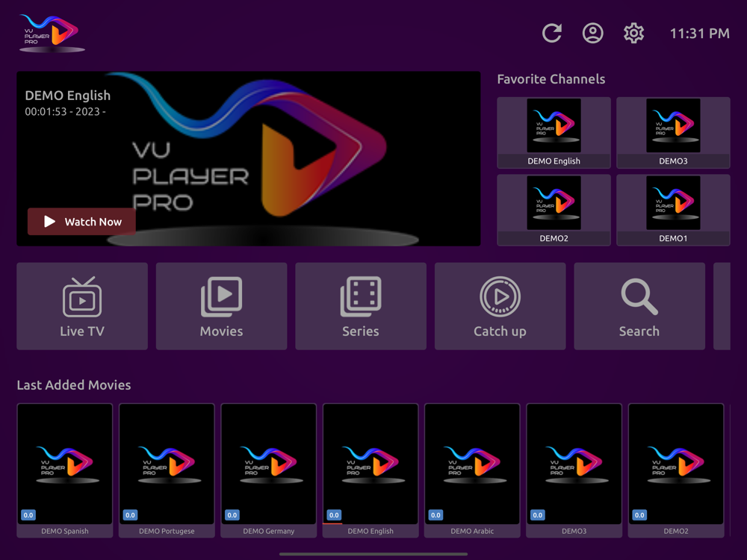Image resolution: width=747 pixels, height=560 pixels.
Task: Click the Favorite Channels heading
Action: click(551, 79)
